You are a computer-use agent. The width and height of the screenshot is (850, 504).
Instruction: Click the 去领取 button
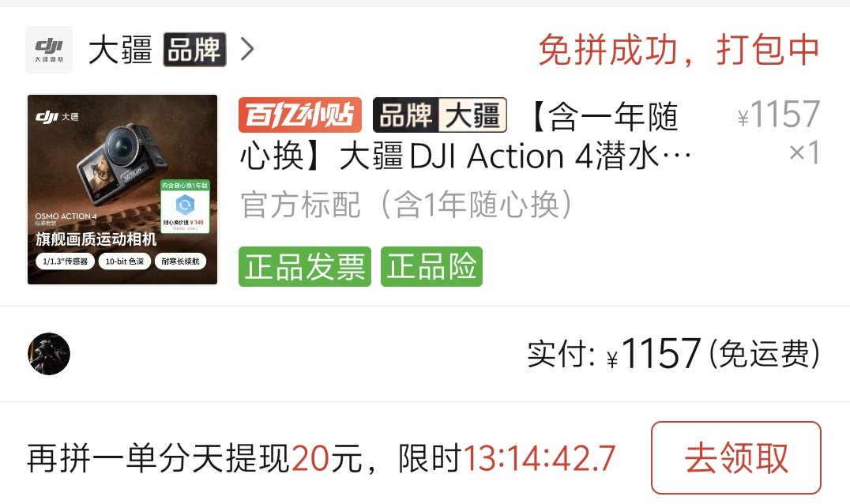pos(736,458)
